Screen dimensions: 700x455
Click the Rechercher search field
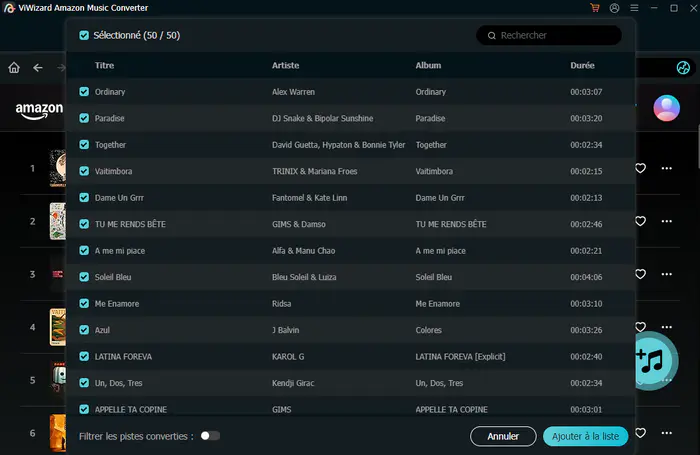549,35
